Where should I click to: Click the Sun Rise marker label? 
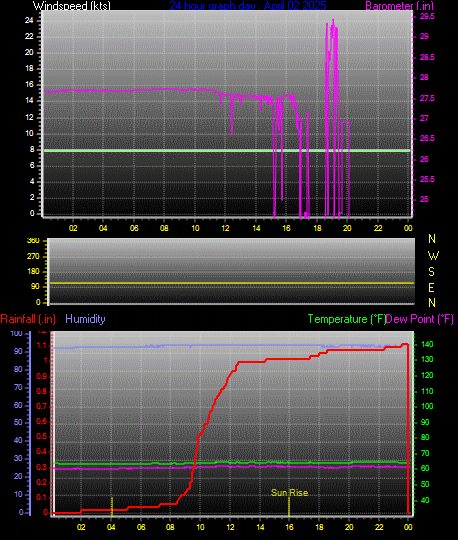click(289, 492)
